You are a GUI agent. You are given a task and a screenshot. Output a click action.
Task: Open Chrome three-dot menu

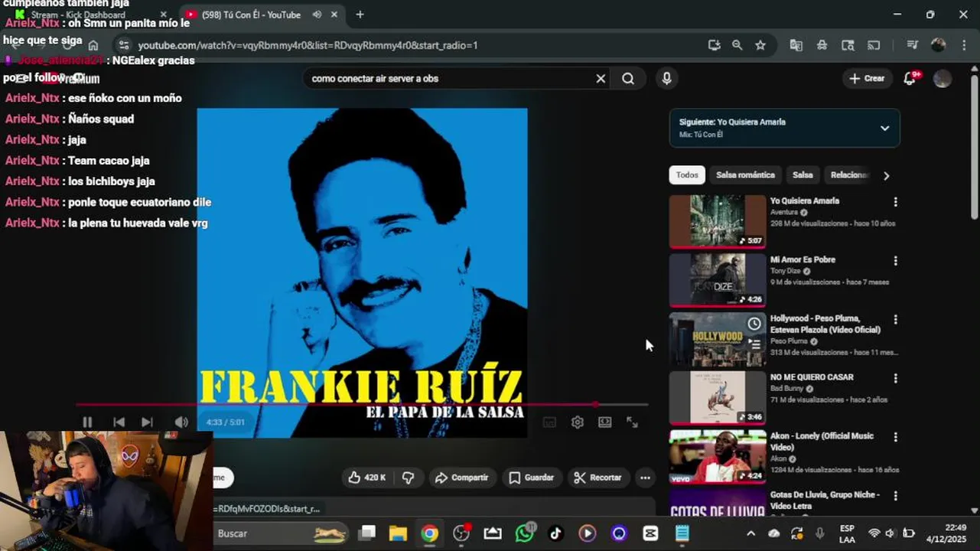click(x=962, y=45)
